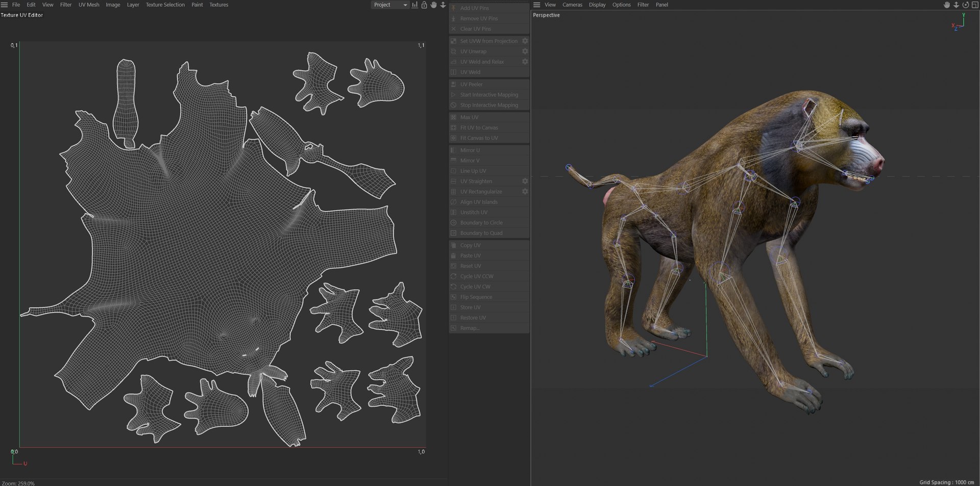980x486 pixels.
Task: Open the Display menu in viewport
Action: [597, 5]
